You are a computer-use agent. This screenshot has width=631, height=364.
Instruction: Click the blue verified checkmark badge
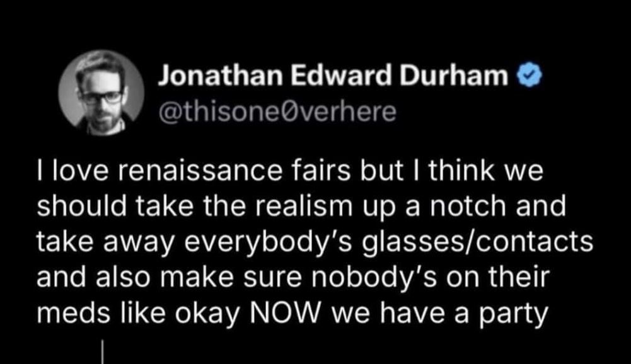[x=529, y=75]
